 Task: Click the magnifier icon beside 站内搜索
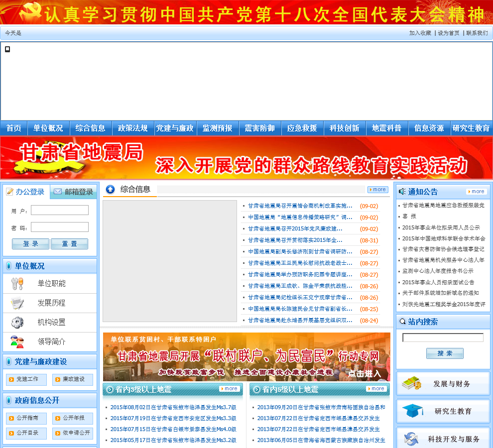pos(402,321)
